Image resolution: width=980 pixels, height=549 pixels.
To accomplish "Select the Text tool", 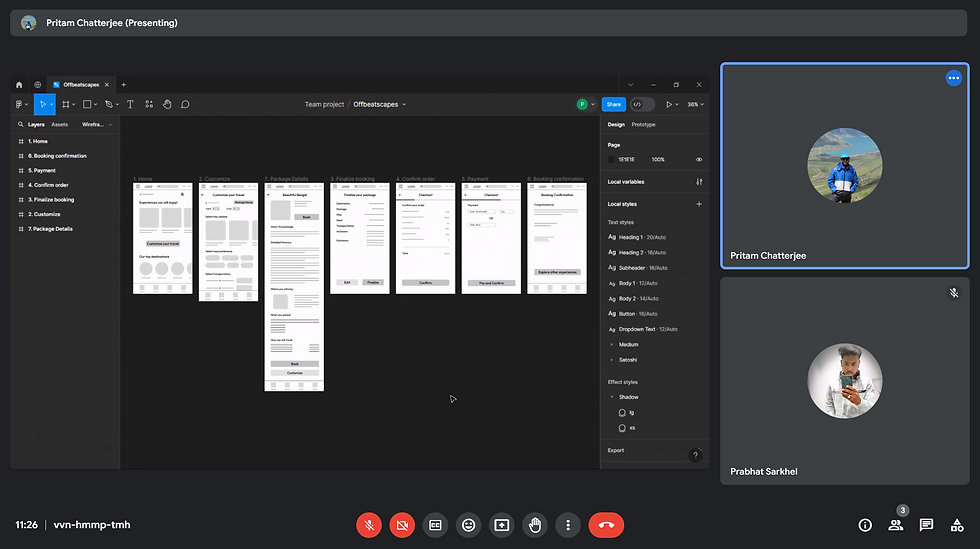I will pyautogui.click(x=130, y=104).
